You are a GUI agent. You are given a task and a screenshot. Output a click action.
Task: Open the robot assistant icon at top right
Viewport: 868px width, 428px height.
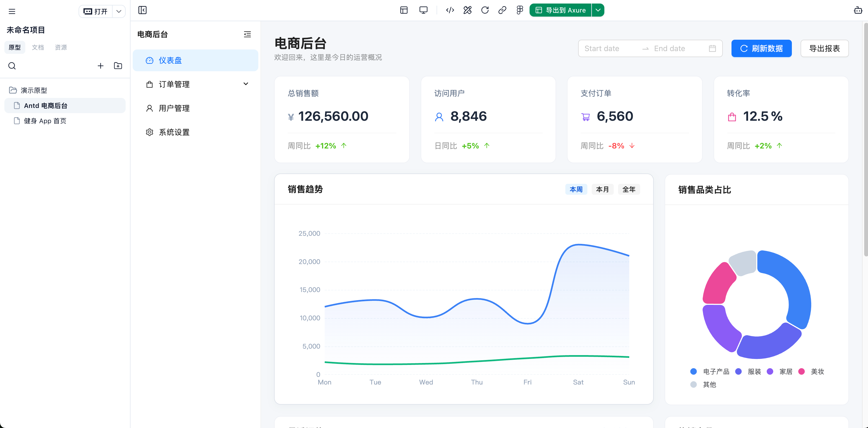(858, 10)
